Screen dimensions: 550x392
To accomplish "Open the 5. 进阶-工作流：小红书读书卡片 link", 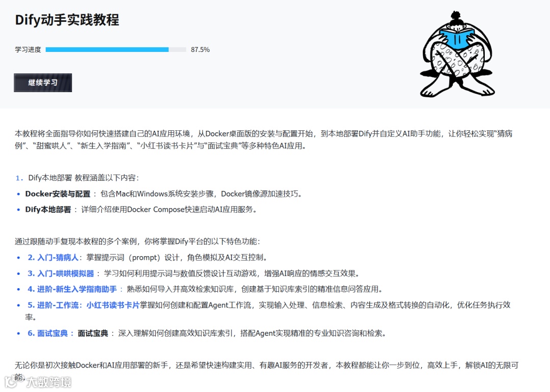I will click(x=84, y=305).
